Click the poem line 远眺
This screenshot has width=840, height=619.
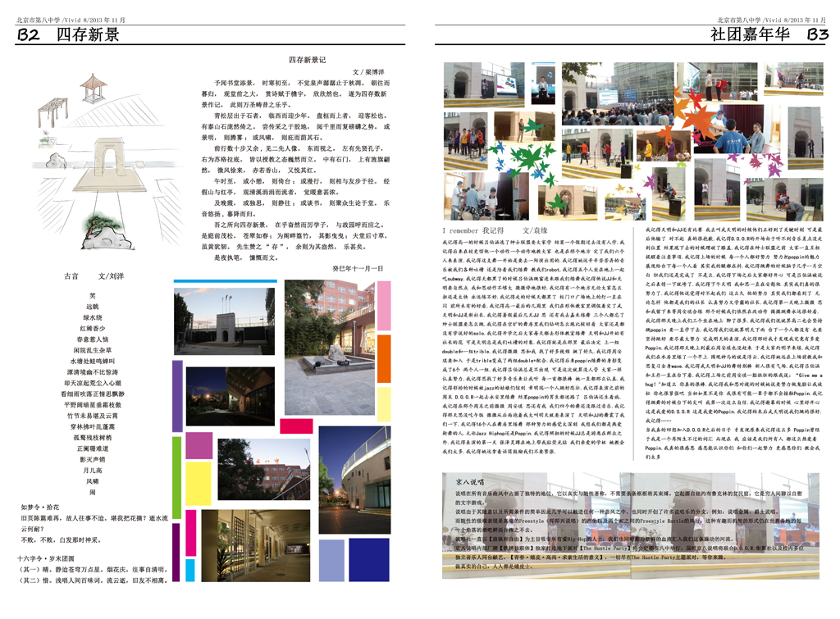(x=92, y=307)
